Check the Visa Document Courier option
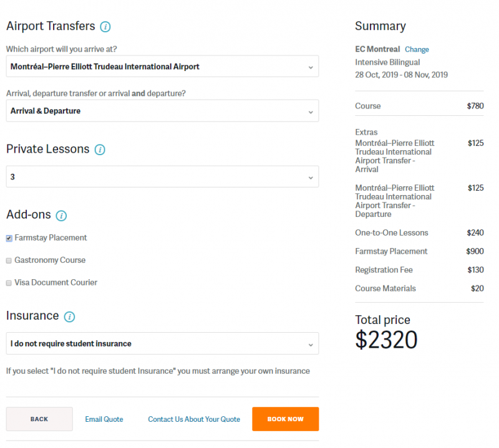499x448 pixels. tap(9, 282)
